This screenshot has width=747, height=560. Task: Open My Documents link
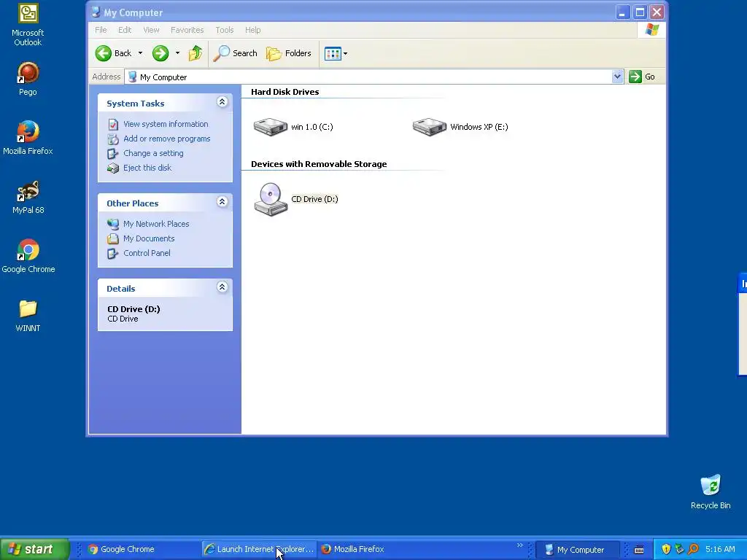[x=149, y=238]
